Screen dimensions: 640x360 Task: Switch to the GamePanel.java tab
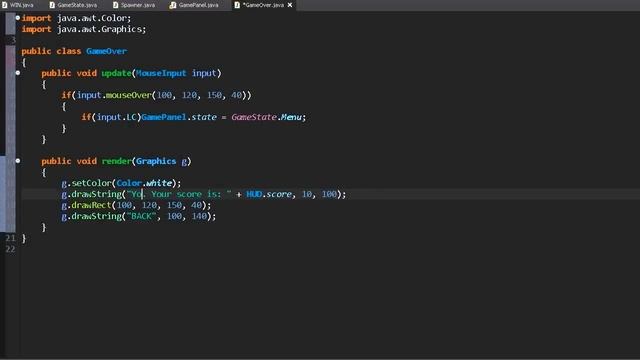[x=194, y=5]
